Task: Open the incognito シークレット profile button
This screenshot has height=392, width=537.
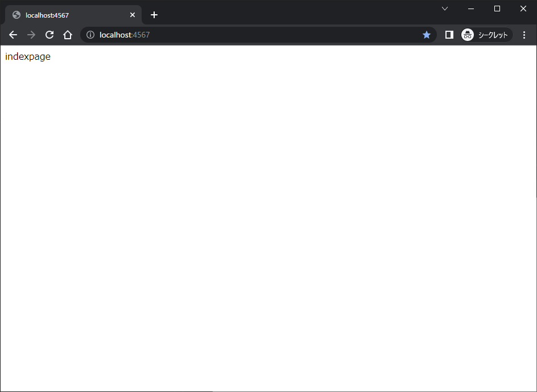Action: (486, 35)
